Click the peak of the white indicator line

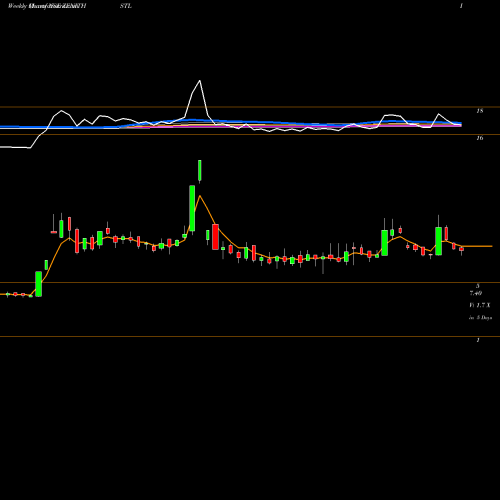coord(200,81)
